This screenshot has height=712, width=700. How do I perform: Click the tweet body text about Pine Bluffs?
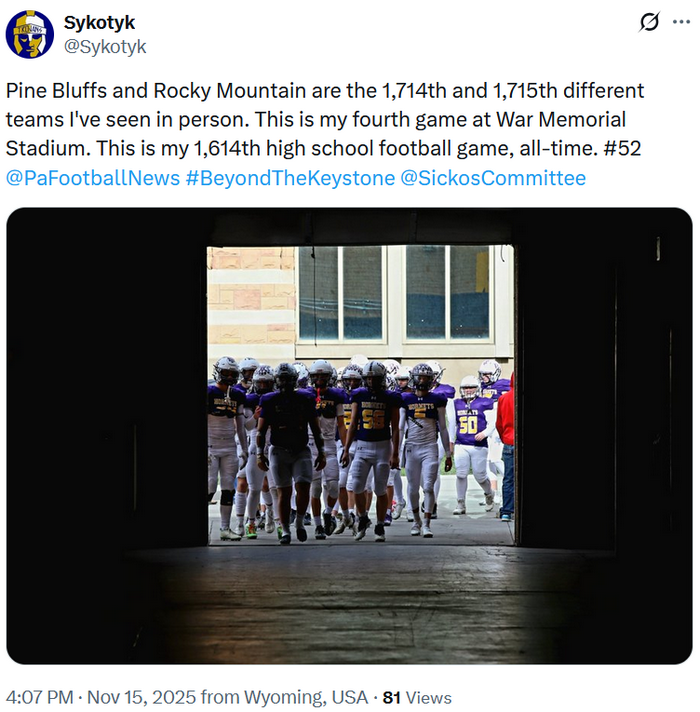325,119
